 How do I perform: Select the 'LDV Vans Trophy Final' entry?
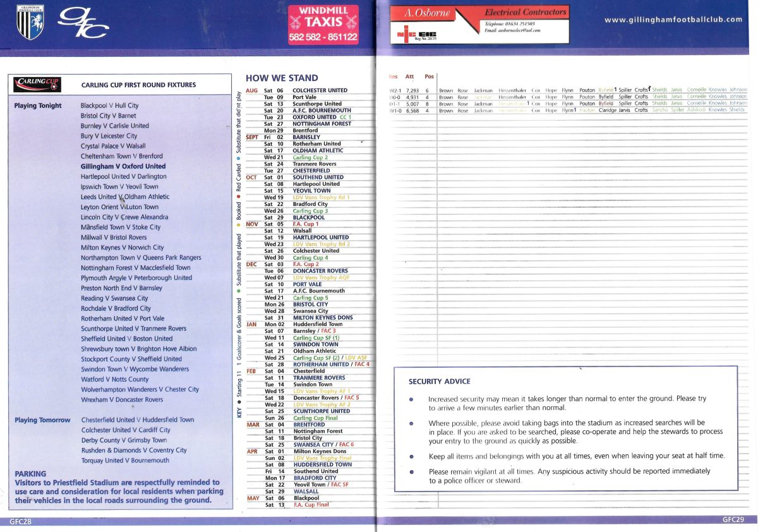(x=322, y=457)
